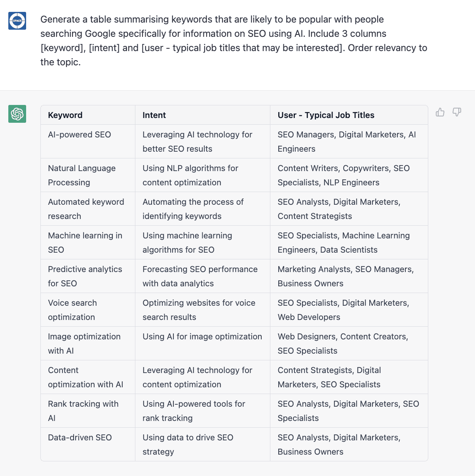Click the Machine learning in SEO cell
The height and width of the screenshot is (476, 475).
pos(85,242)
